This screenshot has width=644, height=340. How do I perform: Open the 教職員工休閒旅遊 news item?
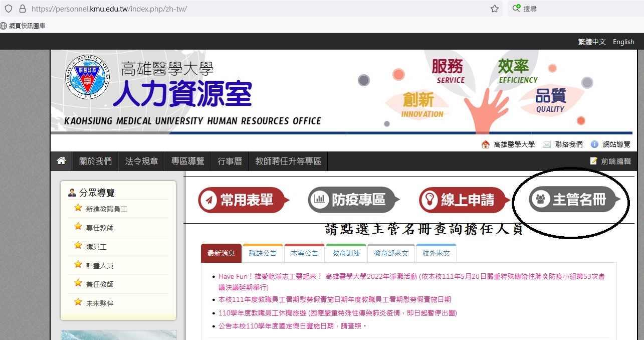(338, 312)
